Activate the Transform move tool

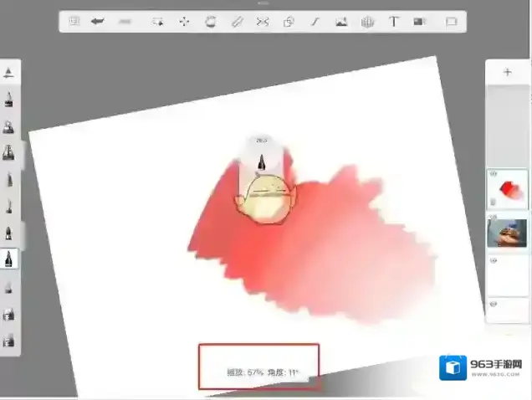pos(184,22)
